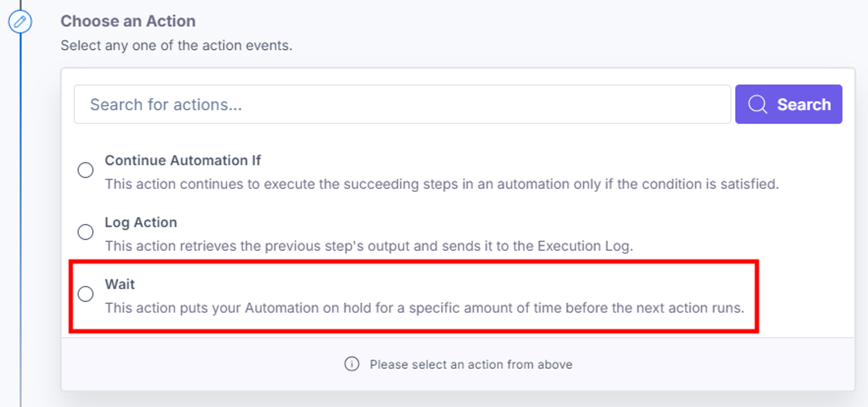The height and width of the screenshot is (407, 868).
Task: Click the 'Please select an action from above' message
Action: [471, 364]
